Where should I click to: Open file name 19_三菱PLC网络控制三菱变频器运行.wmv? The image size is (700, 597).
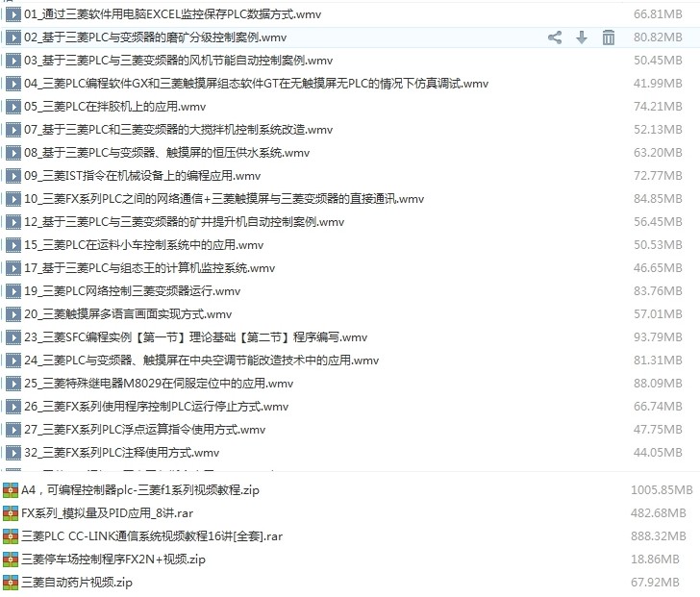(x=132, y=291)
